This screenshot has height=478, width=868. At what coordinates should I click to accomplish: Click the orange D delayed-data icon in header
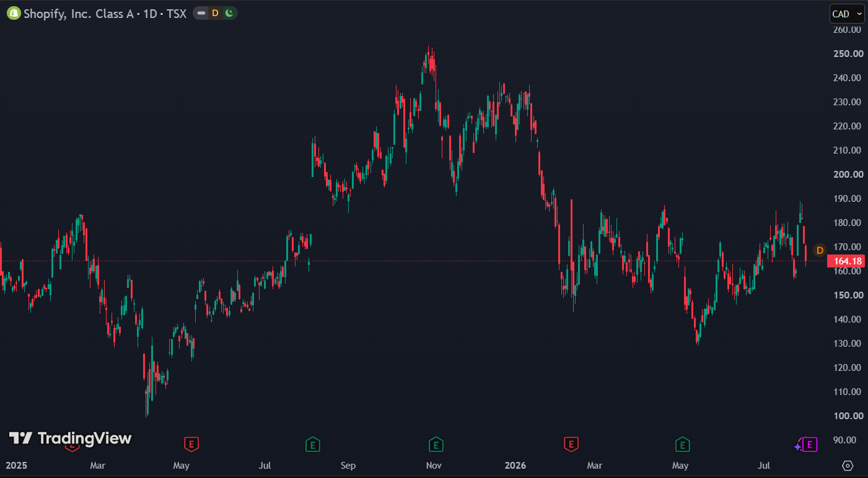(x=215, y=13)
